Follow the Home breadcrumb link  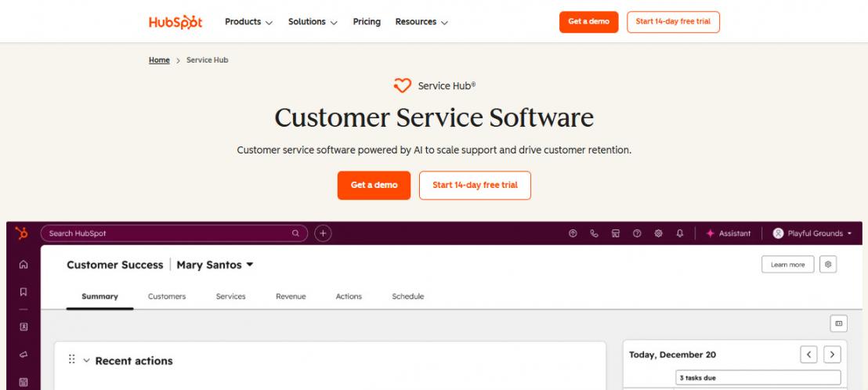pos(160,60)
